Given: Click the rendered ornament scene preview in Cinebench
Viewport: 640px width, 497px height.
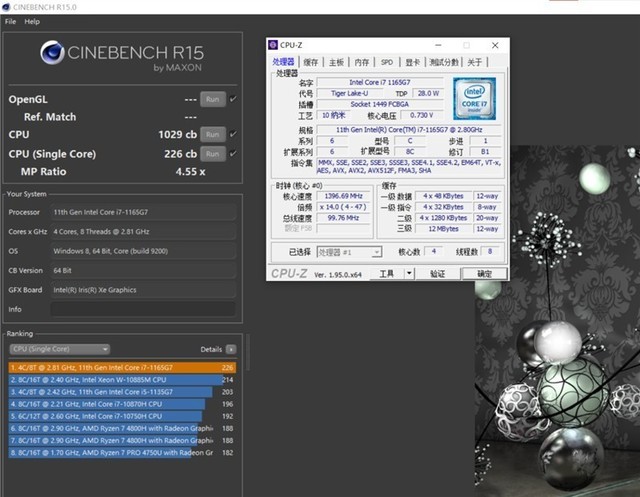Looking at the screenshot, I should click(557, 321).
